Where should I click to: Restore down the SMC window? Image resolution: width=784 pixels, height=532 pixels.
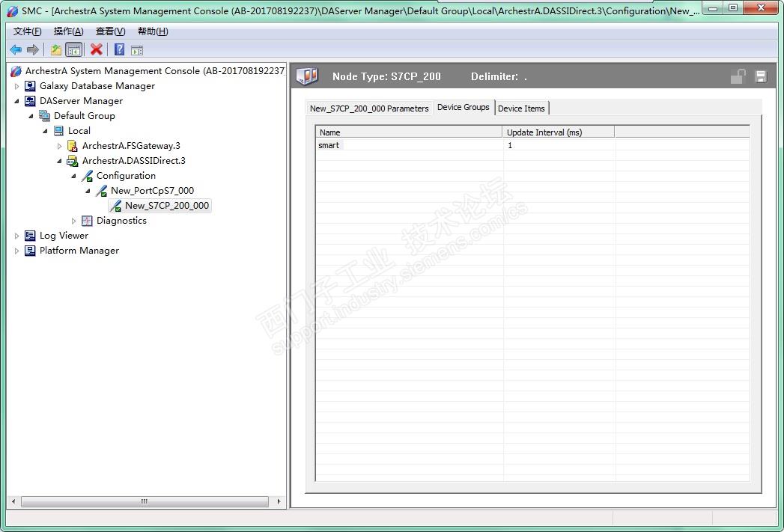point(733,7)
